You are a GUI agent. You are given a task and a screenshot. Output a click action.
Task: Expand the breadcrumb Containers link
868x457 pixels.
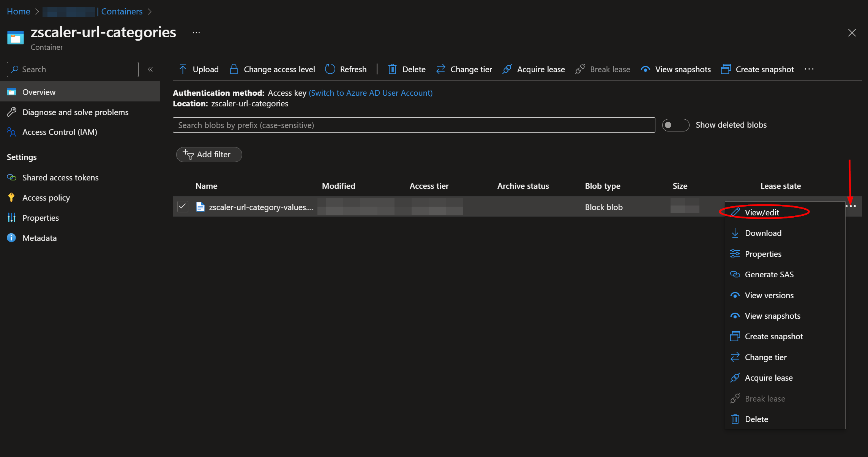[x=122, y=11]
